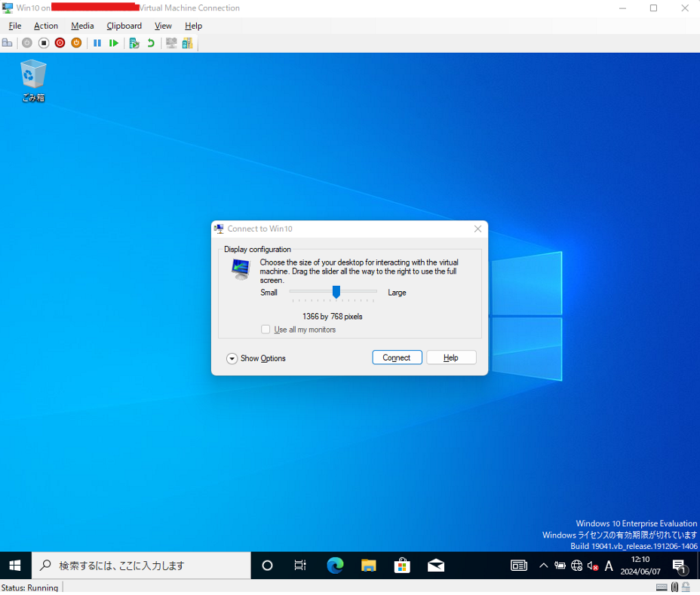Viewport: 700px width, 595px height.
Task: Select the Recycle Bin desktop icon
Action: pyautogui.click(x=33, y=81)
